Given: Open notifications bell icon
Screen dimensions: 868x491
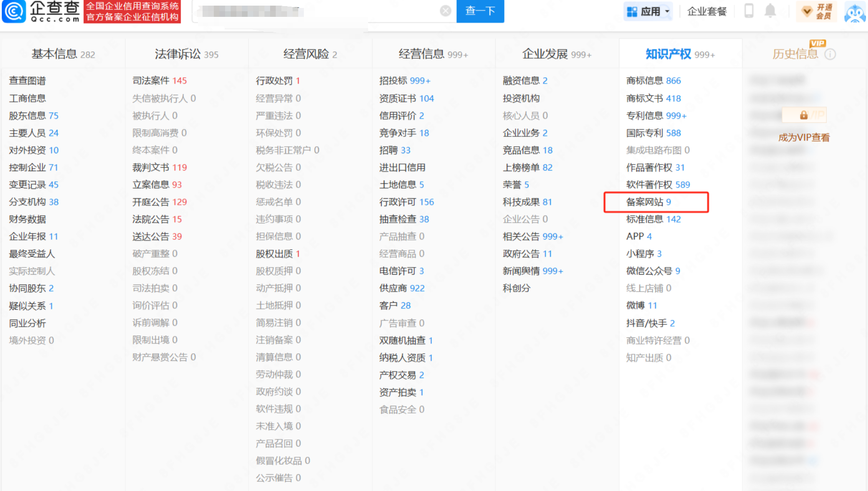Looking at the screenshot, I should click(x=770, y=11).
